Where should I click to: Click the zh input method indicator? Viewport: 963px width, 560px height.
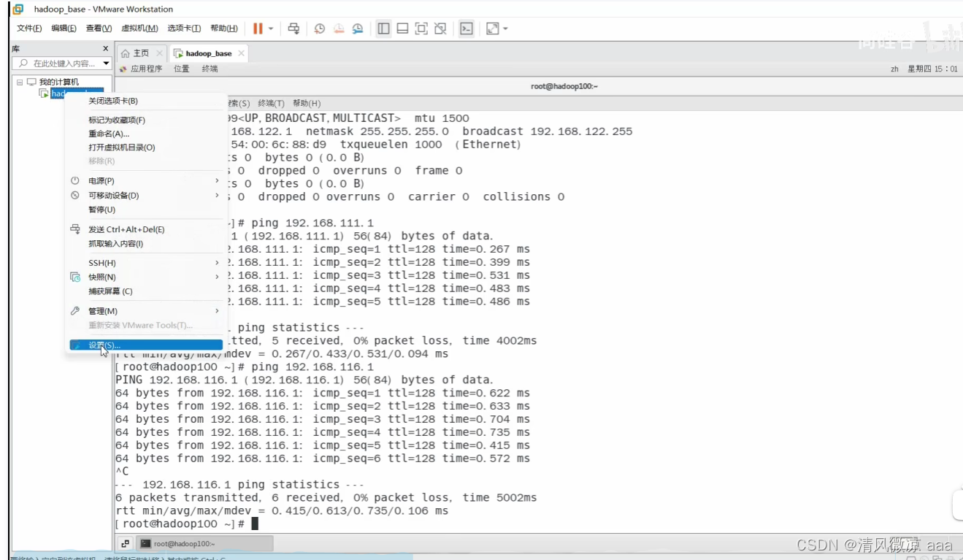click(894, 69)
